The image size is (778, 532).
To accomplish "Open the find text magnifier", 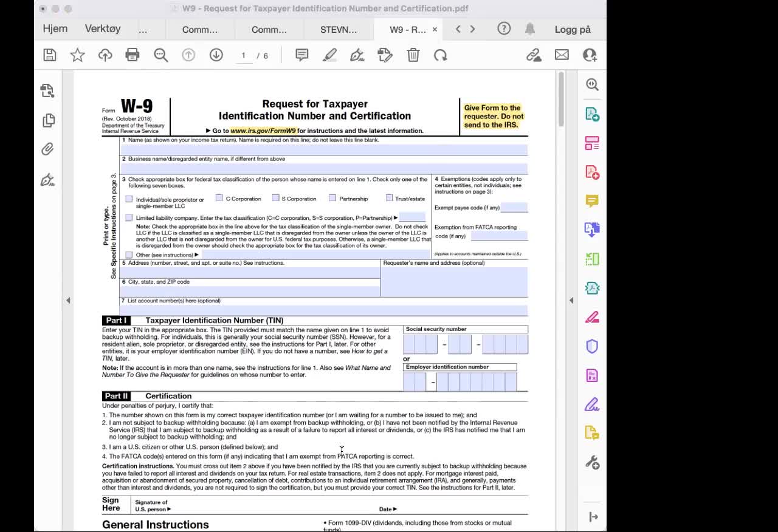I will click(x=160, y=55).
